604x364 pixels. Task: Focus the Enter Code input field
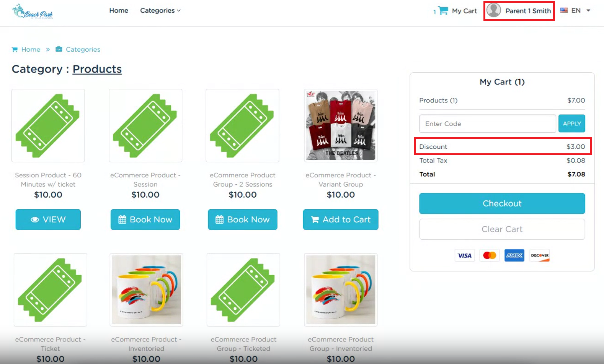click(488, 123)
